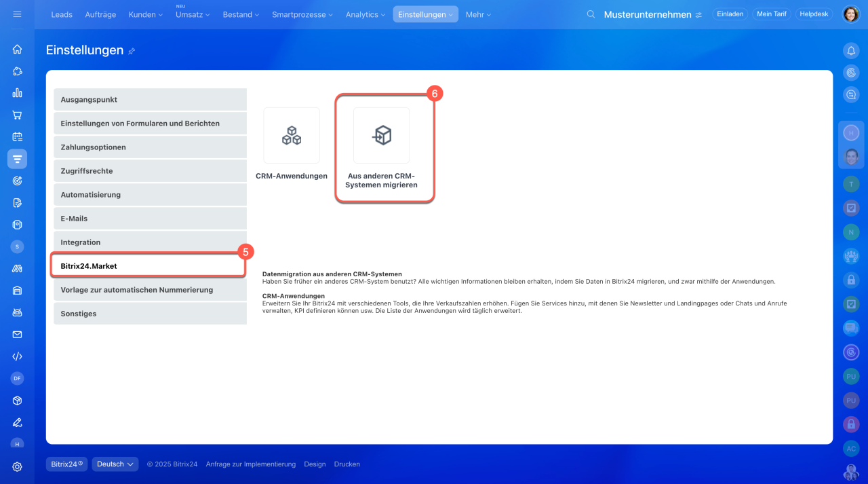Select Zugriffsrechte in settings list
Image resolution: width=868 pixels, height=484 pixels.
[151, 171]
